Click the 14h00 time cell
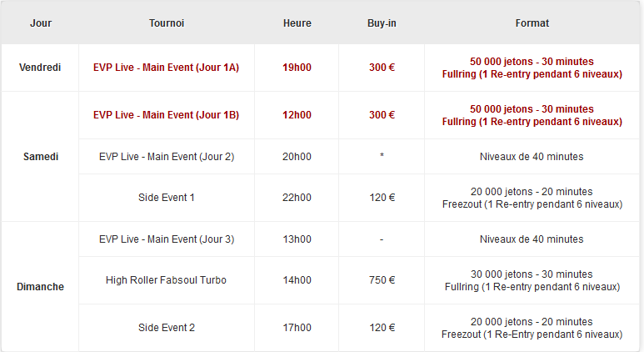 click(297, 280)
